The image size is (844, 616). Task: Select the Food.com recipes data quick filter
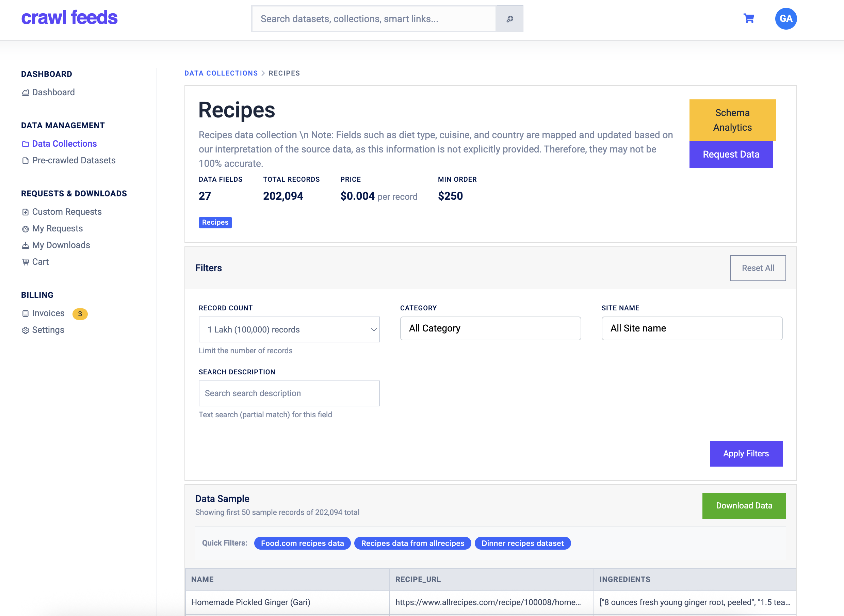coord(302,543)
